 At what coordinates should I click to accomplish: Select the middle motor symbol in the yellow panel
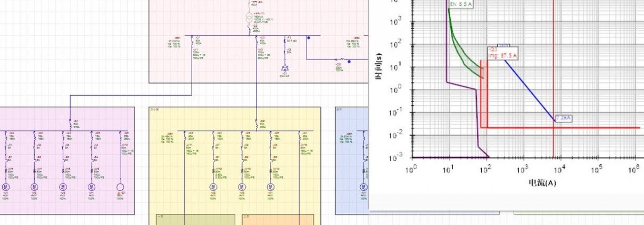point(242,187)
